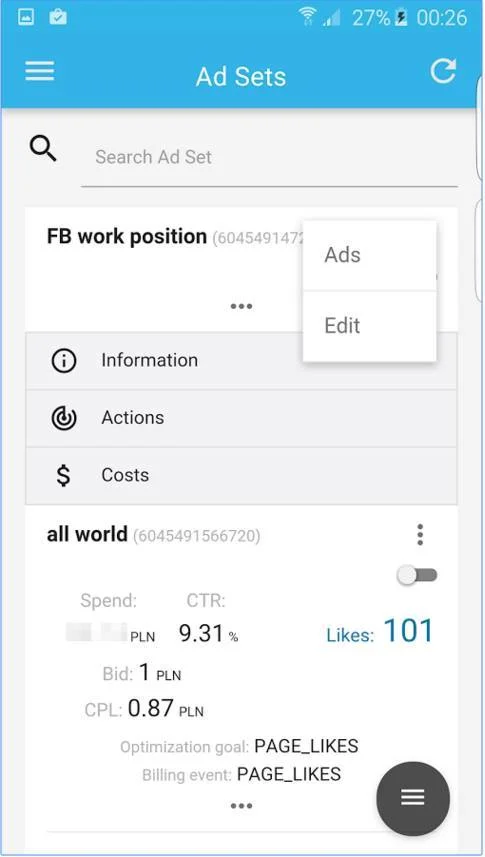Click the Information circle icon
The image size is (485, 857).
63,361
